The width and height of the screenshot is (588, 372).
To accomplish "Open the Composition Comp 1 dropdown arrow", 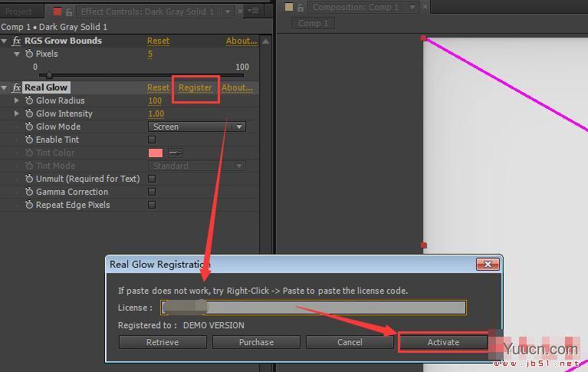I will point(412,7).
